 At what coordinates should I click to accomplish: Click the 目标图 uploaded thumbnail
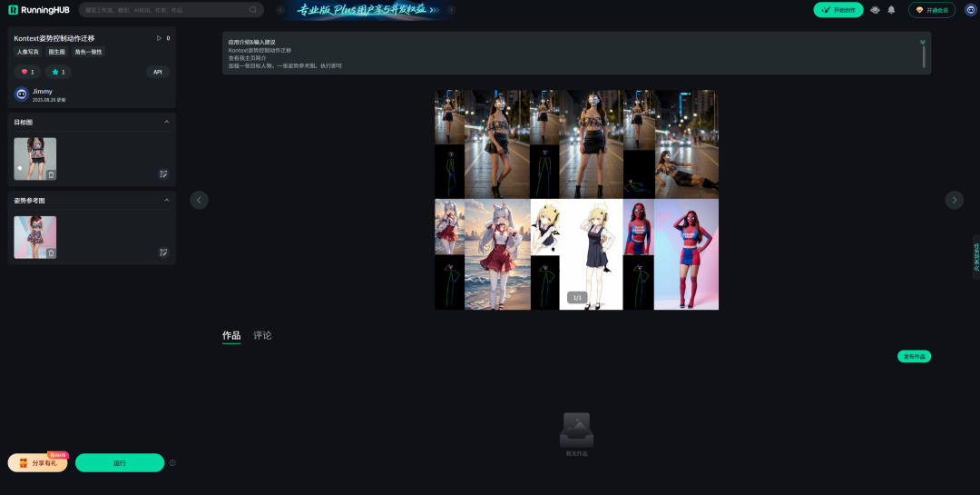click(35, 159)
